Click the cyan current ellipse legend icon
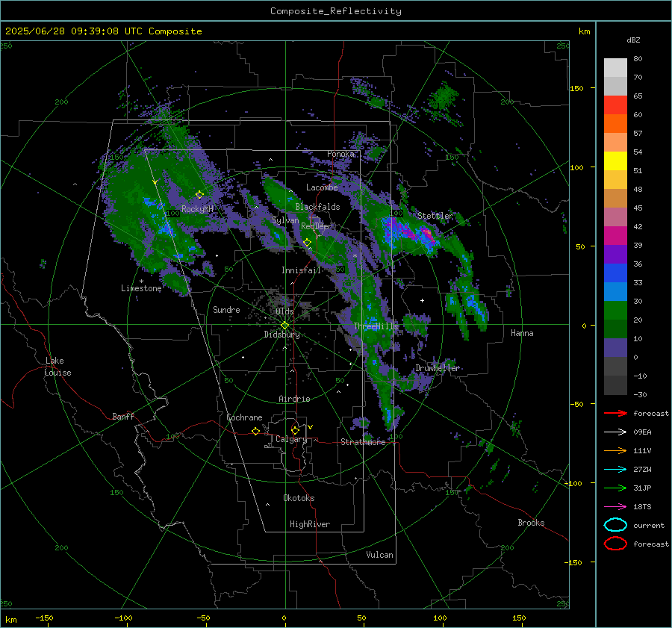The height and width of the screenshot is (628, 672). click(x=615, y=525)
